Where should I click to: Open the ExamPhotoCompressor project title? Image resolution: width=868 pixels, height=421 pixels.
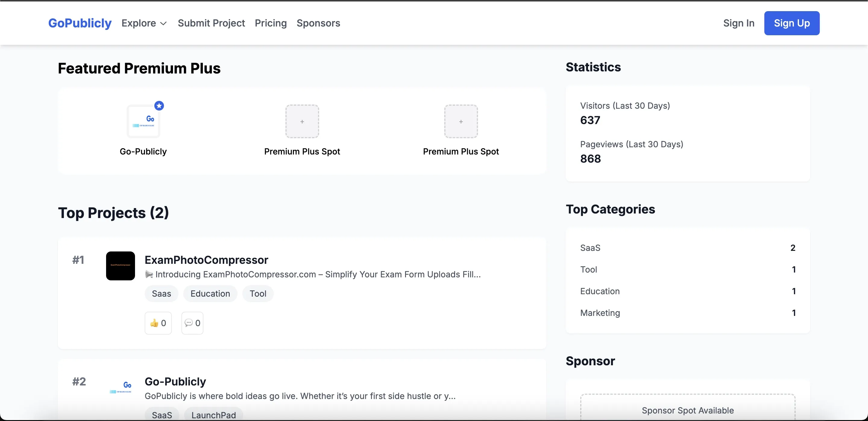[206, 260]
